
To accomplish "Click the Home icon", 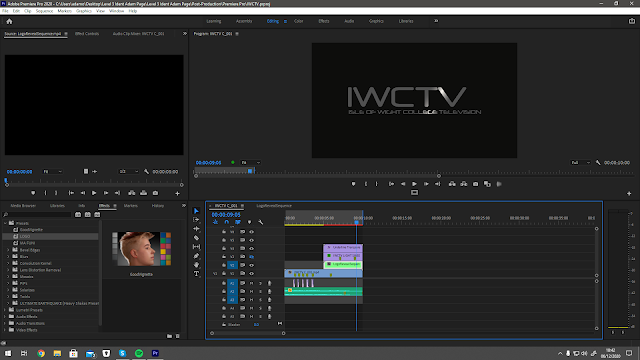I will [9, 22].
